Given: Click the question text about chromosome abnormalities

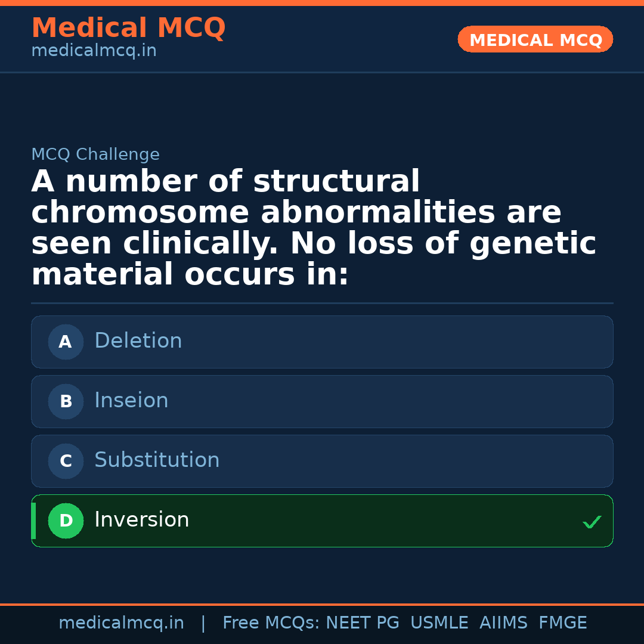Looking at the screenshot, I should 314,228.
